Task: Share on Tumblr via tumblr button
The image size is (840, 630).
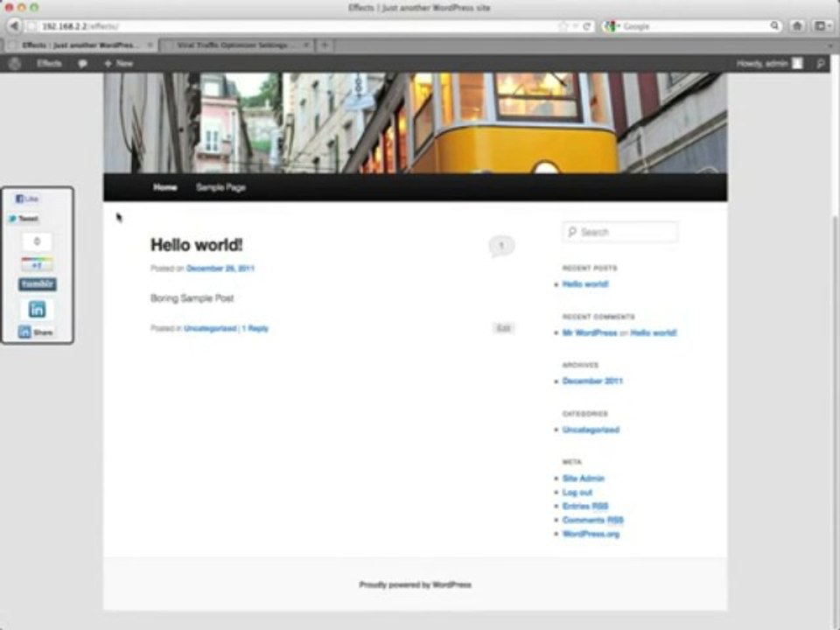Action: click(x=38, y=283)
